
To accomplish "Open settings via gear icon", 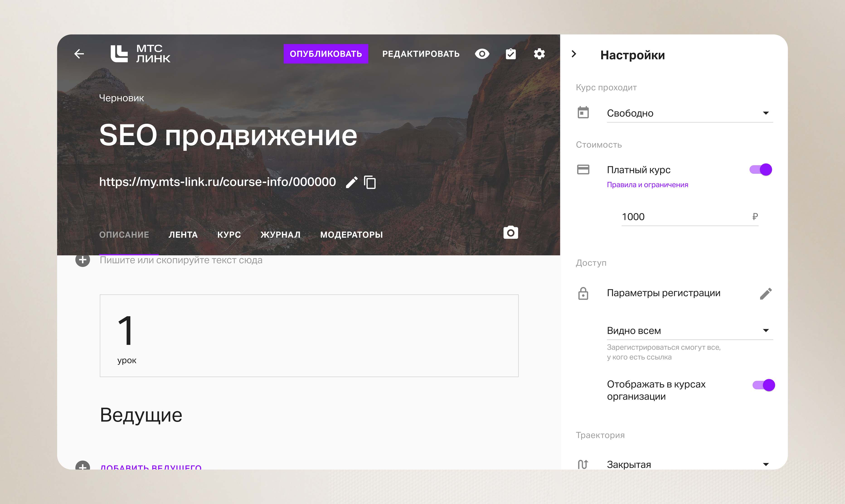I will pyautogui.click(x=539, y=54).
